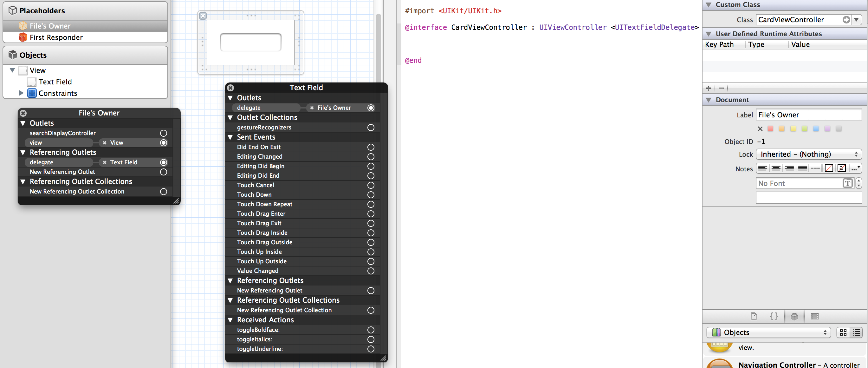Screen dimensions: 868x368
Task: Add a runtime attribute with plus button
Action: [708, 88]
